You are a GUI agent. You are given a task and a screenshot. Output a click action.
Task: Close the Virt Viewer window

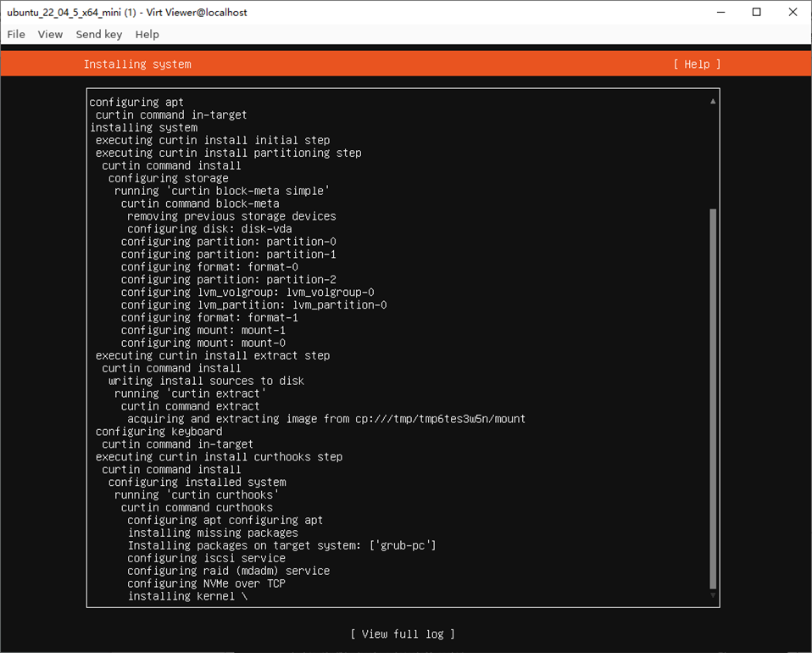[793, 12]
